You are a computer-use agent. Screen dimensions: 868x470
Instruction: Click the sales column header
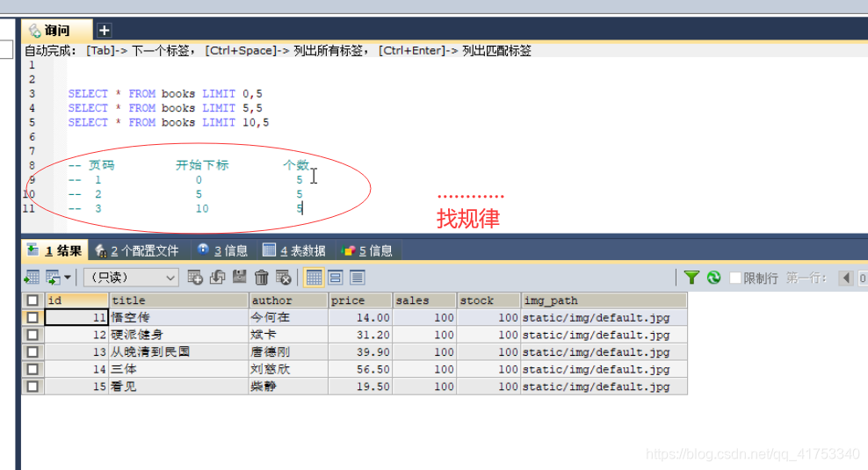(424, 300)
